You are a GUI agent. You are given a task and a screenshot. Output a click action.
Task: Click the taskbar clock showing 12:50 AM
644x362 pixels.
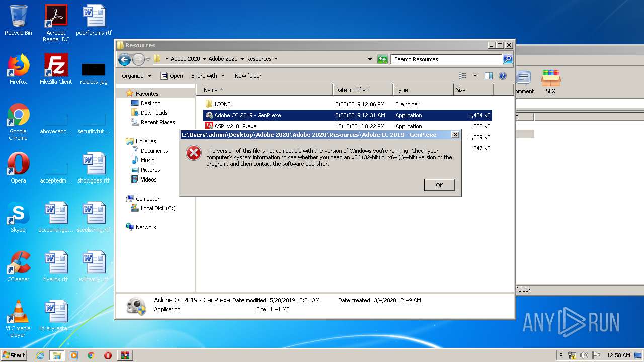pyautogui.click(x=618, y=355)
